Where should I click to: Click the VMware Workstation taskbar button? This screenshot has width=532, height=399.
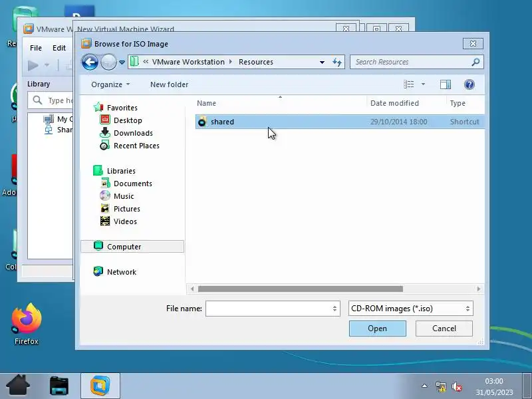coord(100,386)
